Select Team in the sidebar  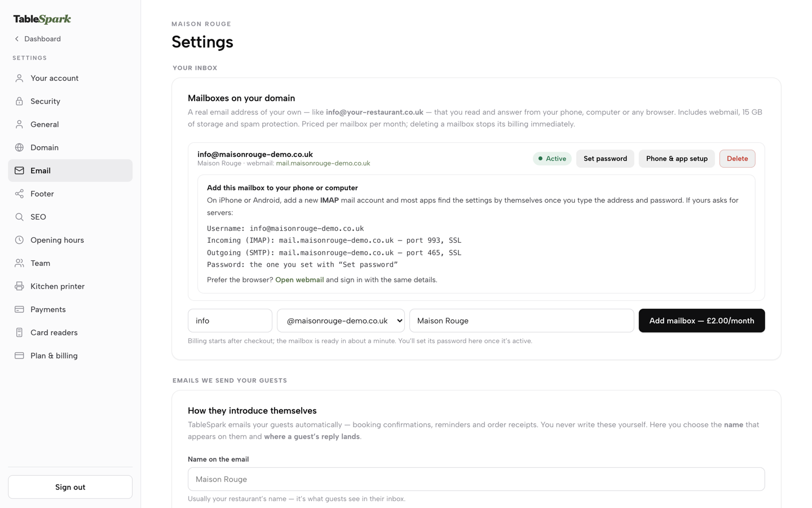pyautogui.click(x=70, y=263)
